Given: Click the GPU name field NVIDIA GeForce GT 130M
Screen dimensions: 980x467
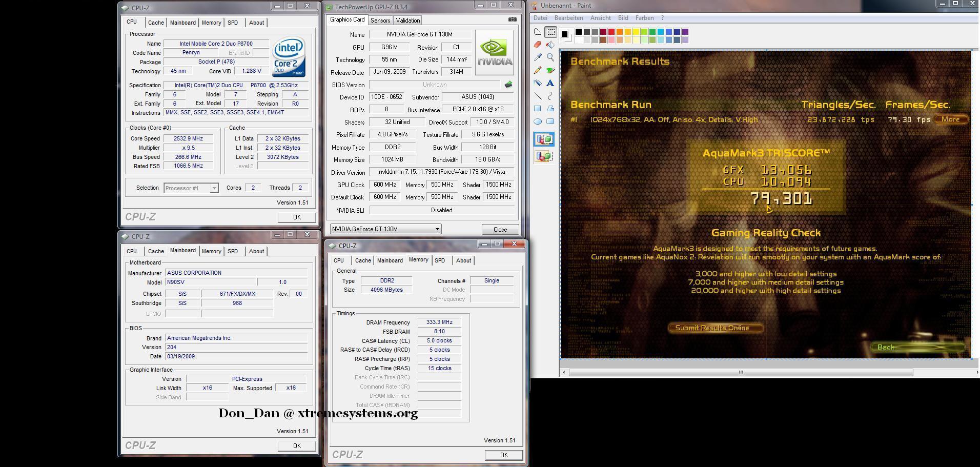Looking at the screenshot, I should point(419,34).
